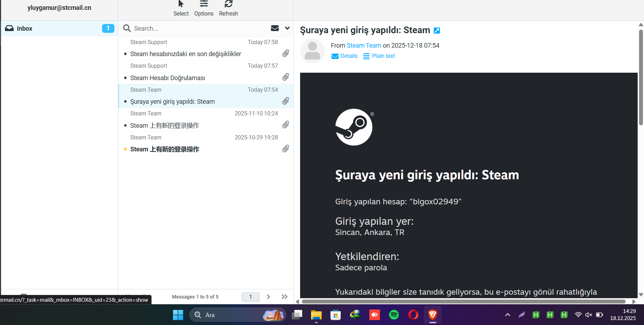Click the envelope filter icon in the search bar

275,28
